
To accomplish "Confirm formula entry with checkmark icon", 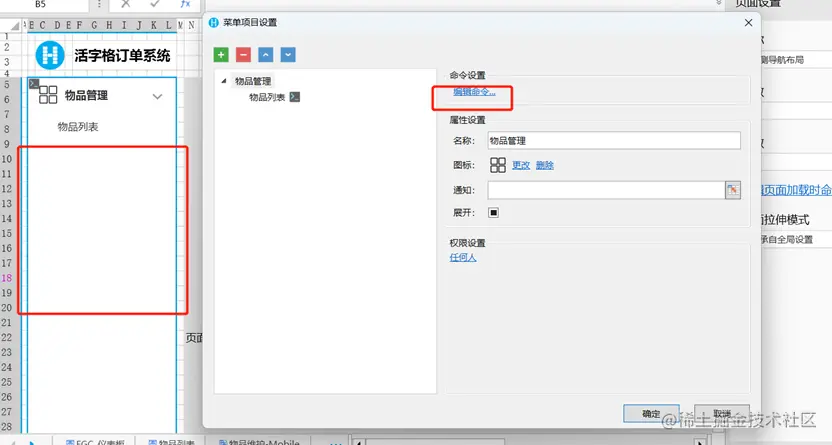I will point(155,4).
